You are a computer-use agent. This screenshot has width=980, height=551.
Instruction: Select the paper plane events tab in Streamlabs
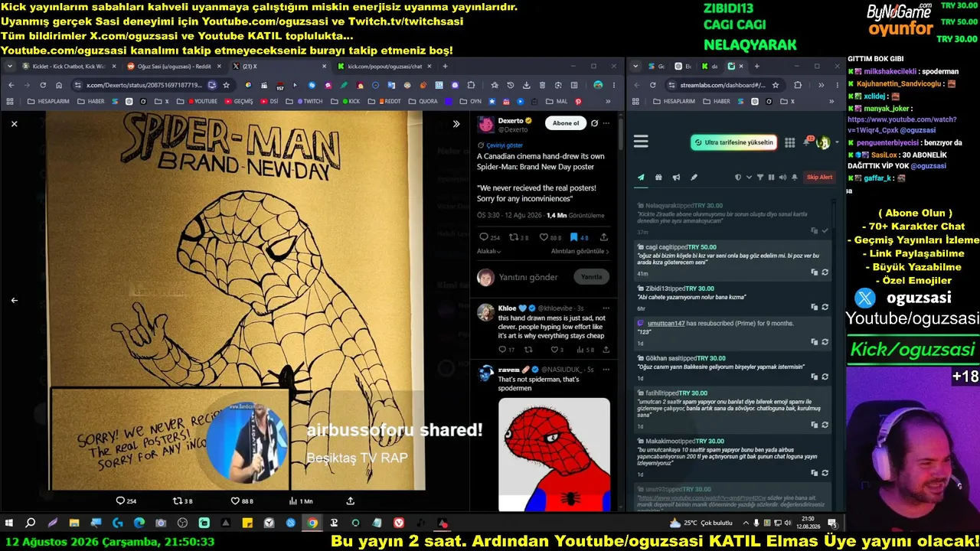(x=641, y=178)
